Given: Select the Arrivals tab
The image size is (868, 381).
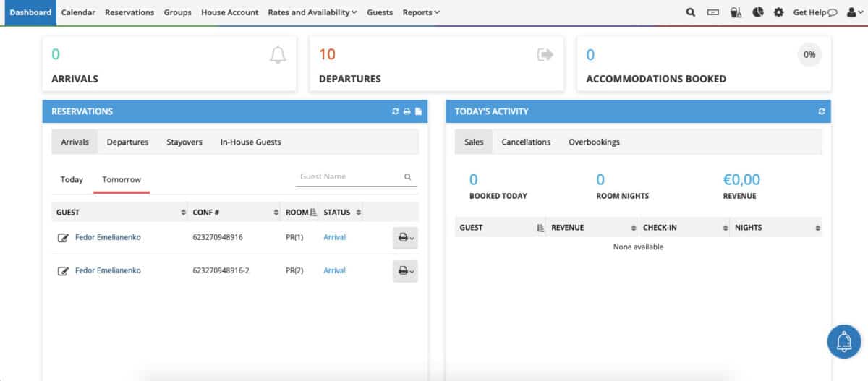Looking at the screenshot, I should [75, 142].
